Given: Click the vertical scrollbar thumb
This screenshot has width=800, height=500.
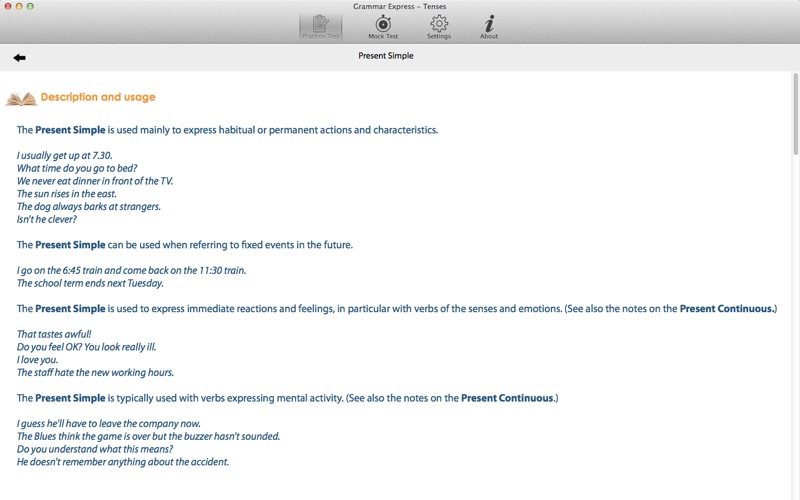Looking at the screenshot, I should [795, 114].
